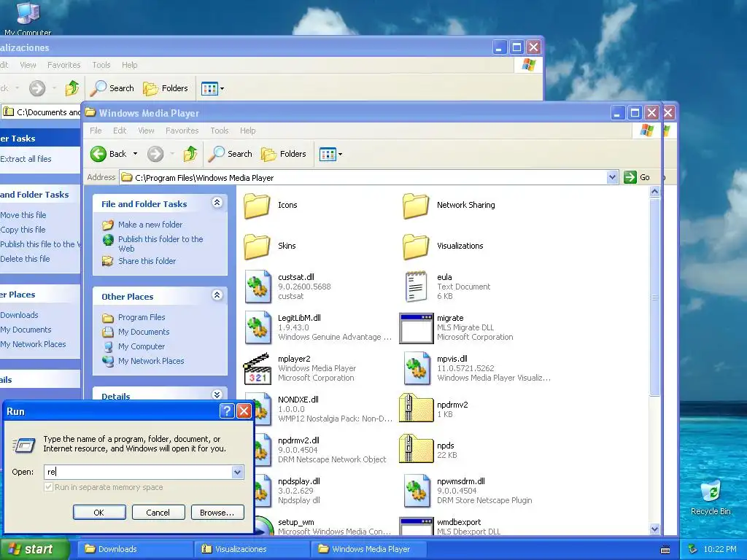Viewport: 747px width, 560px height.
Task: Switch to Visualizaciones taskbar button
Action: pos(252,549)
